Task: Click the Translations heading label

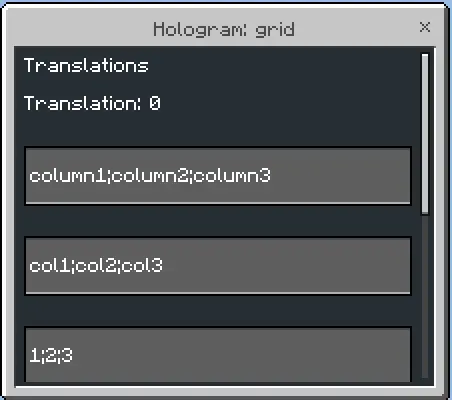Action: [x=86, y=65]
